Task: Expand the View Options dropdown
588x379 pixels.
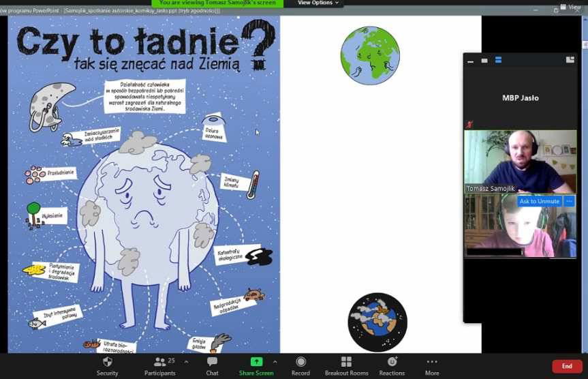Action: click(318, 3)
